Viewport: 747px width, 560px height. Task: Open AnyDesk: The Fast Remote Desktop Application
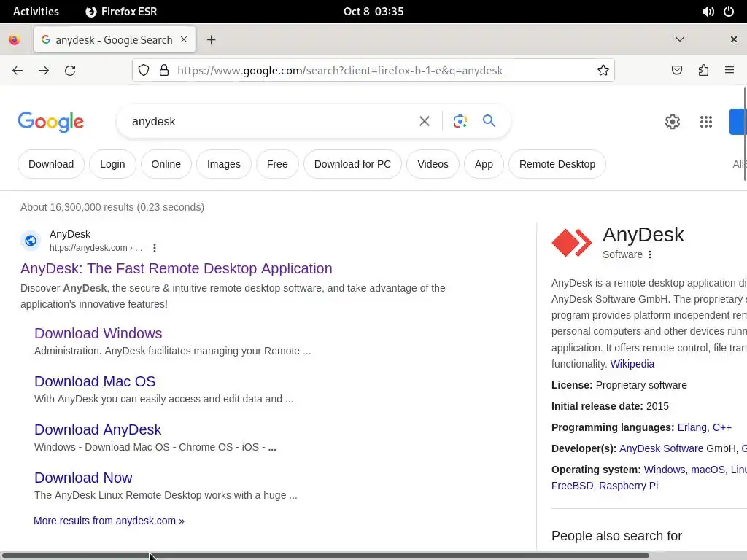(x=177, y=268)
